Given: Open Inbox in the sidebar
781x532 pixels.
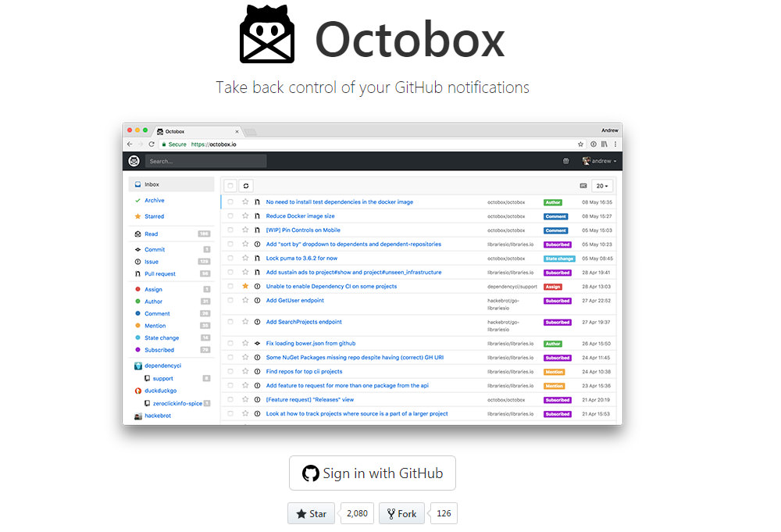Looking at the screenshot, I should click(171, 184).
